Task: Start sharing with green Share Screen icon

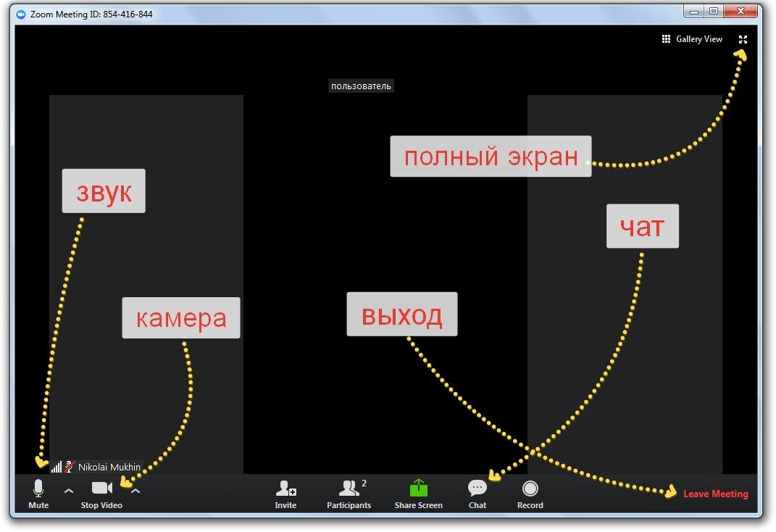Action: click(x=418, y=489)
